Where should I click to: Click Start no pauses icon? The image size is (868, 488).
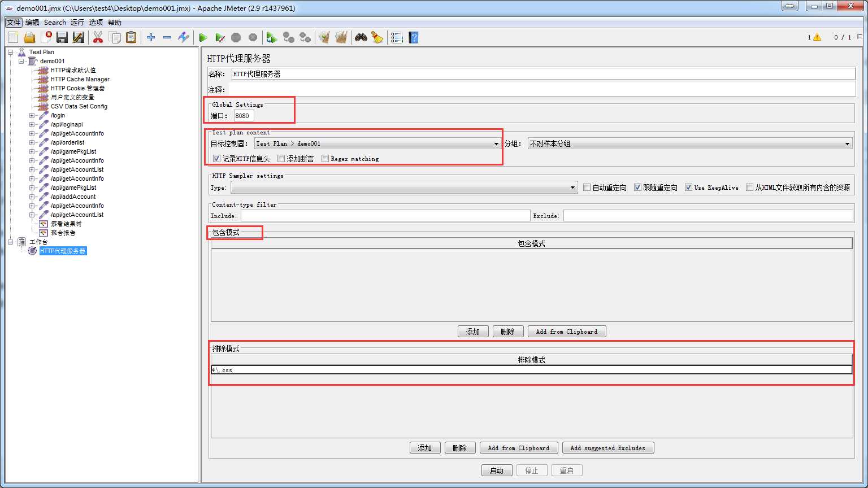click(220, 37)
